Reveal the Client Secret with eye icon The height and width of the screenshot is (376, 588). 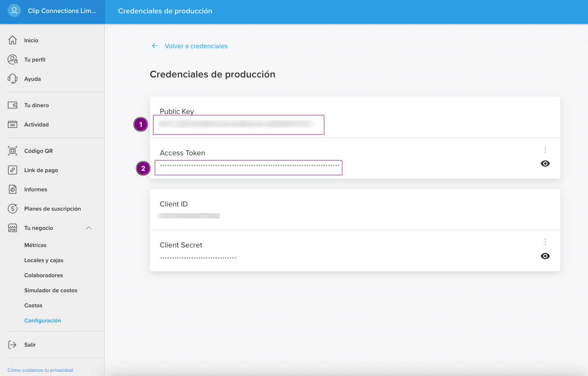545,256
